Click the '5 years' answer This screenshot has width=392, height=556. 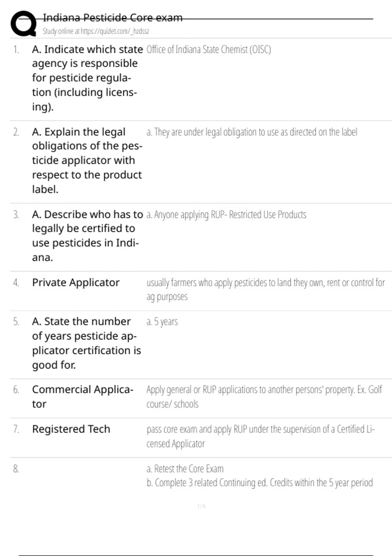coord(162,322)
